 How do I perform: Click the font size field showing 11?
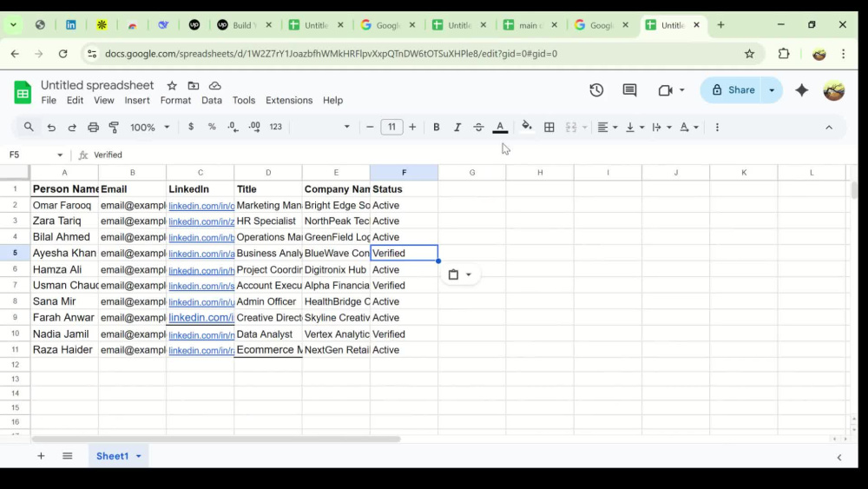[391, 127]
